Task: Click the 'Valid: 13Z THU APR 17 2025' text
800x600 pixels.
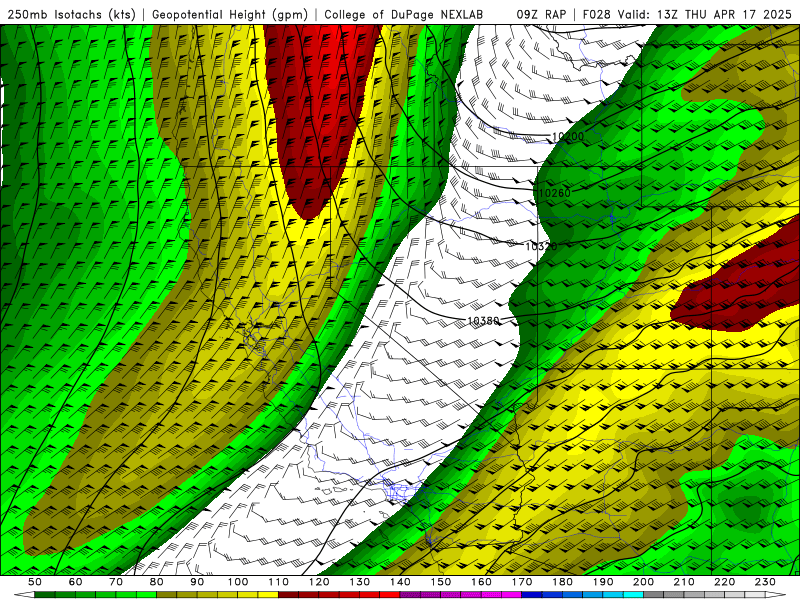Action: pyautogui.click(x=705, y=14)
